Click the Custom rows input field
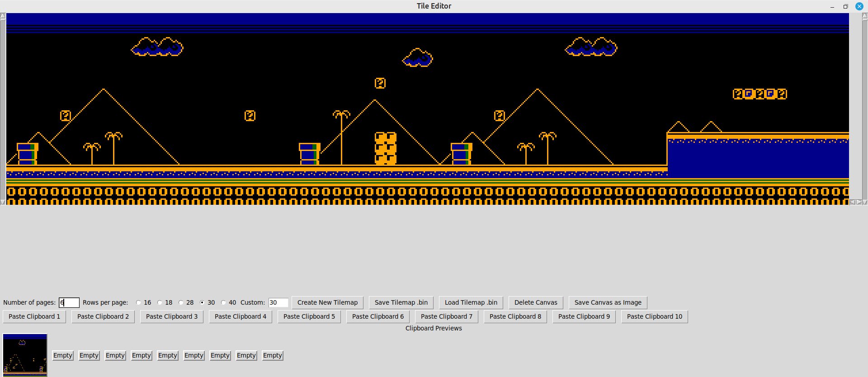 pos(278,302)
